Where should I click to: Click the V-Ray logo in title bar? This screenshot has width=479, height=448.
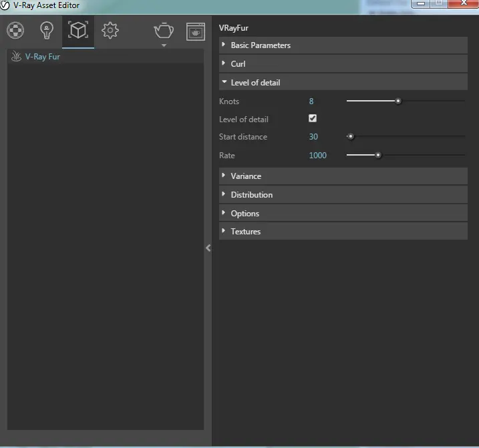pos(5,5)
